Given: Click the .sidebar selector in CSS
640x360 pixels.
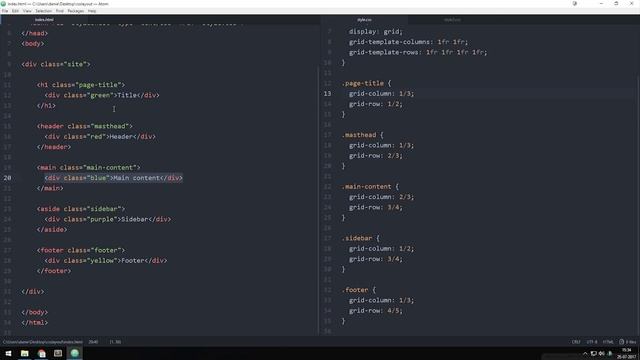Looking at the screenshot, I should [357, 238].
